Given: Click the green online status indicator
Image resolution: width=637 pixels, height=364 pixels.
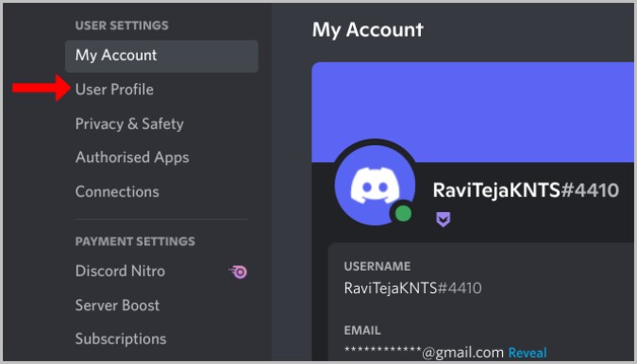Looking at the screenshot, I should [403, 213].
